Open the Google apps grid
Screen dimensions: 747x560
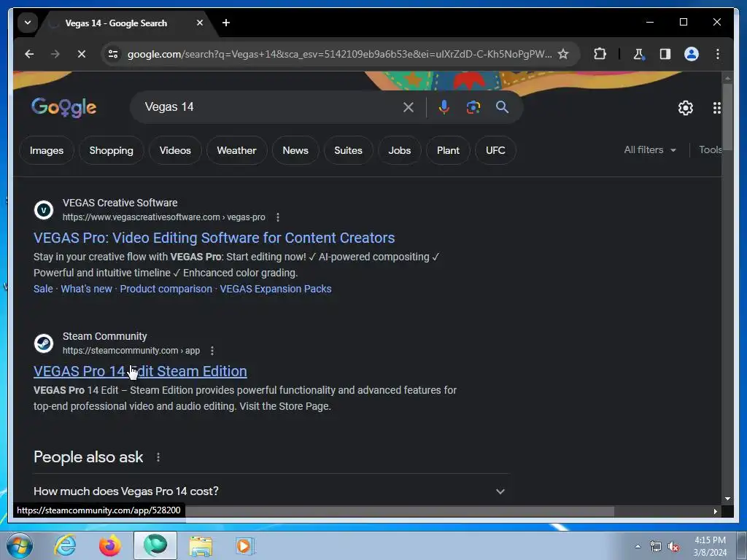pyautogui.click(x=716, y=108)
